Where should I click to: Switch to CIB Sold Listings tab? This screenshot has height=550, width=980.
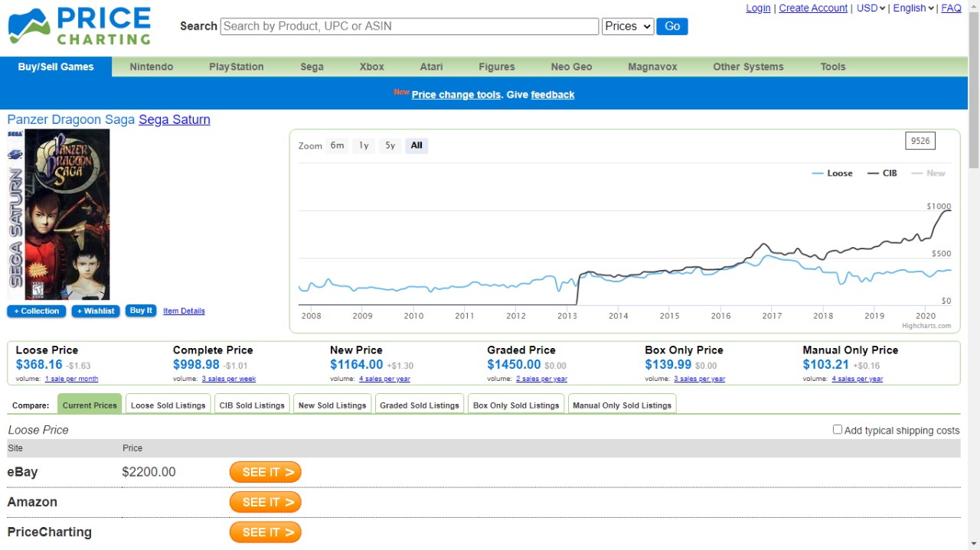tap(252, 405)
